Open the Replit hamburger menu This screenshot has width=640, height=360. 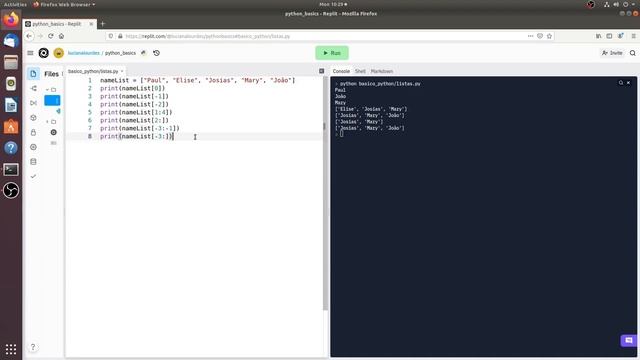coord(30,53)
